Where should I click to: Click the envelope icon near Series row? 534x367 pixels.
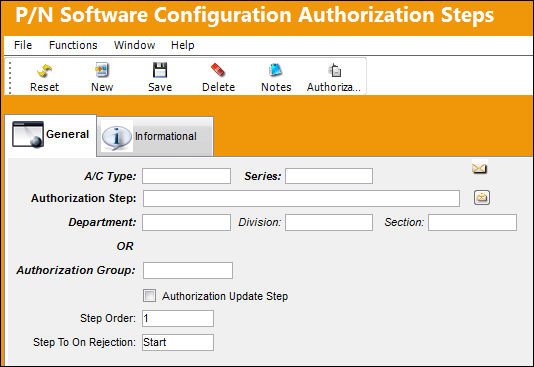pyautogui.click(x=480, y=168)
